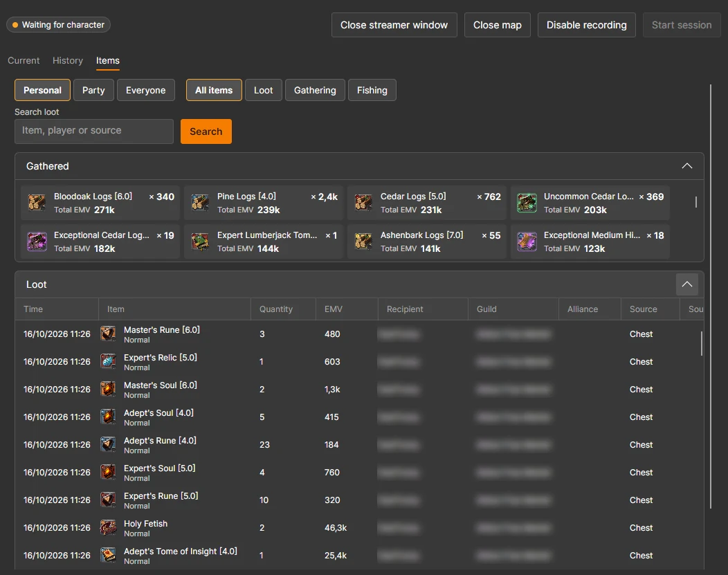Image resolution: width=728 pixels, height=575 pixels.
Task: Click the Pine Logs × 2,4k count
Action: tap(324, 197)
